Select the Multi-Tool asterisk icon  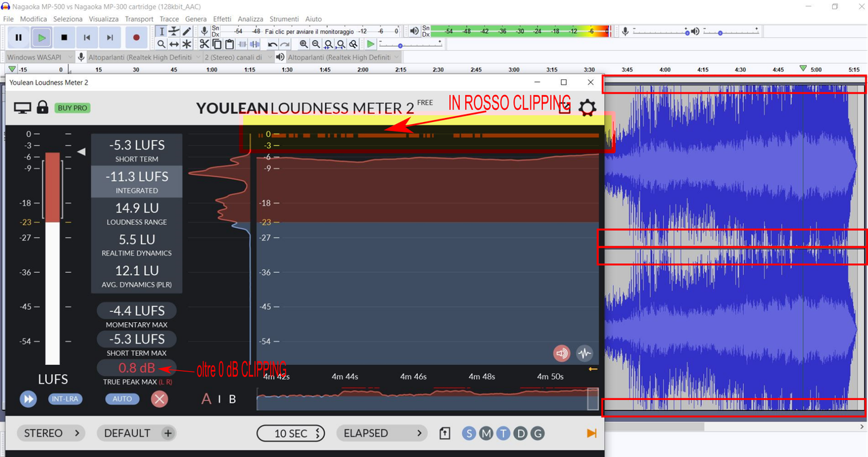click(187, 44)
